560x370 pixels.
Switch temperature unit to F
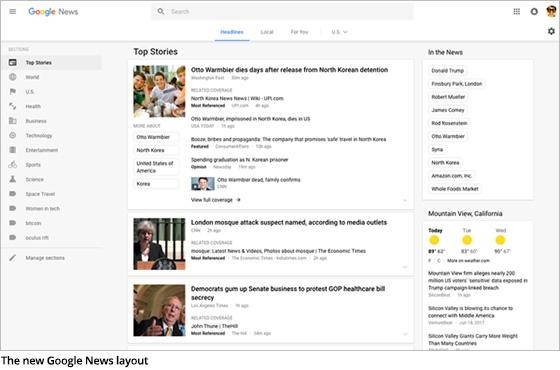coord(430,261)
